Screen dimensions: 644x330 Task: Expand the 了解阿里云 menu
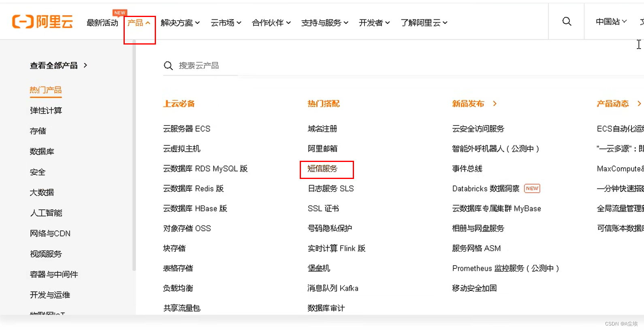click(x=424, y=23)
